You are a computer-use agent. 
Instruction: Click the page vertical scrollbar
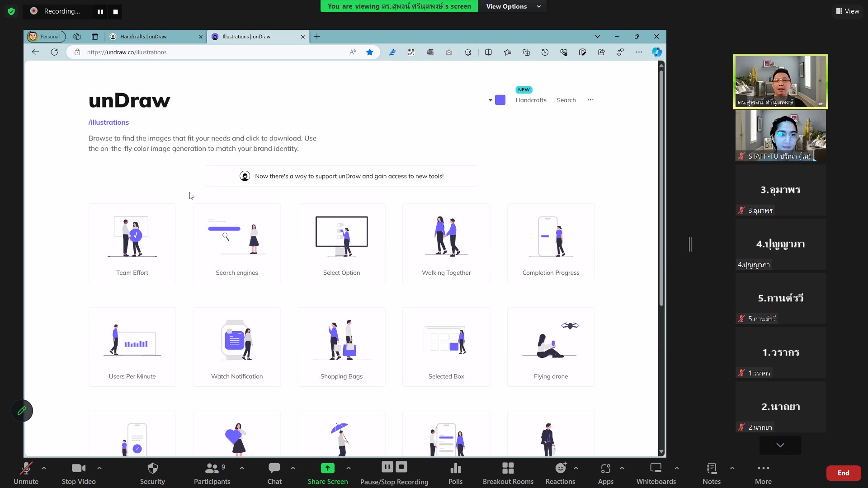[661, 188]
